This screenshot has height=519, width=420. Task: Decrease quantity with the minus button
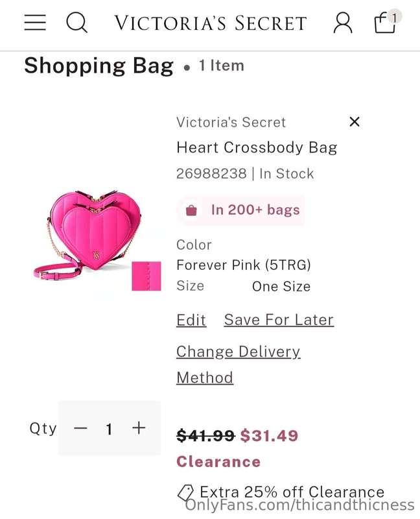coord(80,428)
